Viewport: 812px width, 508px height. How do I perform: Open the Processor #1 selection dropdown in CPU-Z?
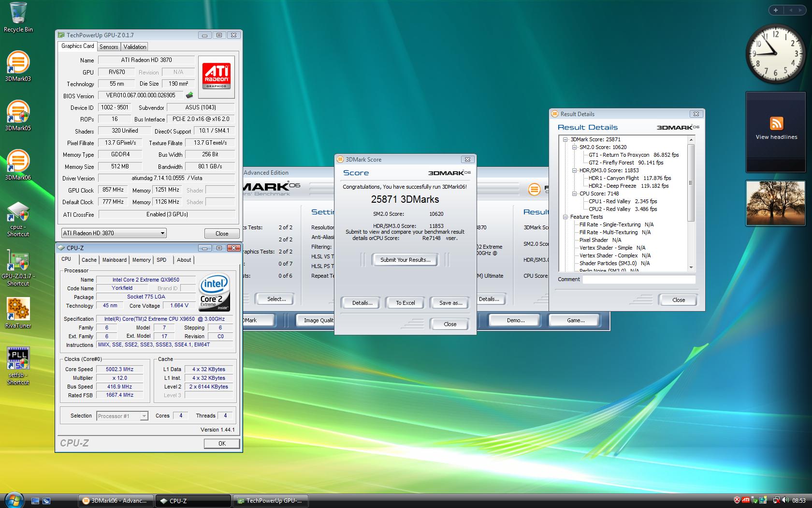click(122, 416)
